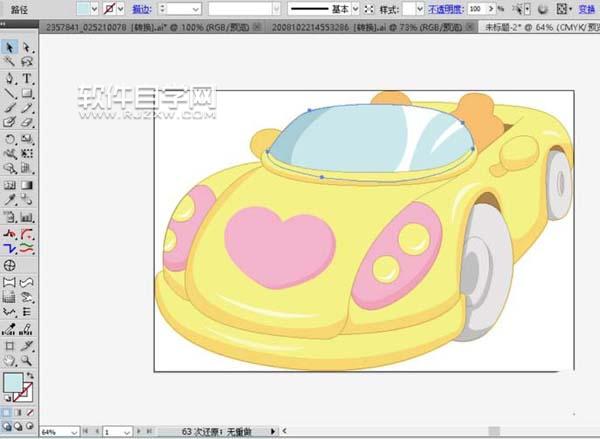Select the Blend tool
Image resolution: width=600 pixels, height=439 pixels.
coord(27,199)
